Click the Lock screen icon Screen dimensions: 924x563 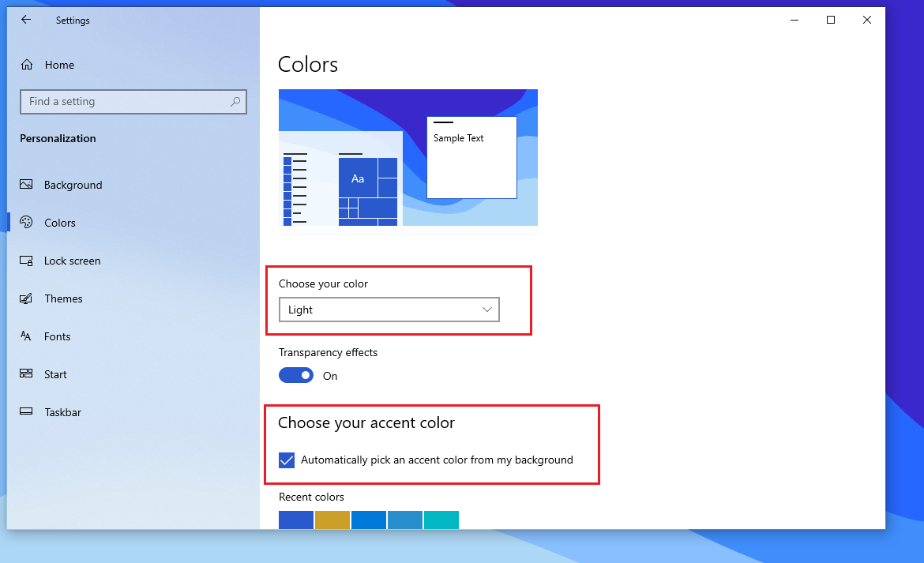click(26, 261)
